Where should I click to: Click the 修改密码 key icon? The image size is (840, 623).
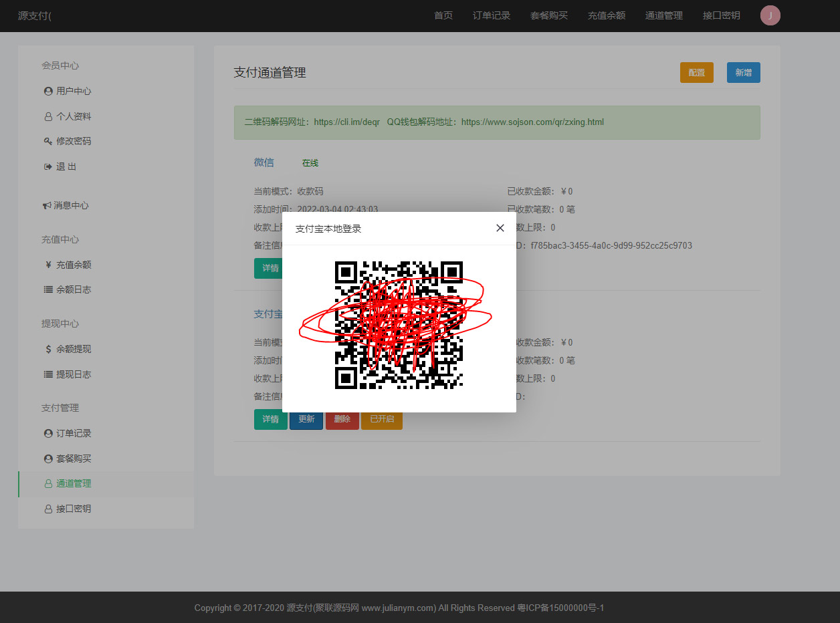[x=48, y=141]
